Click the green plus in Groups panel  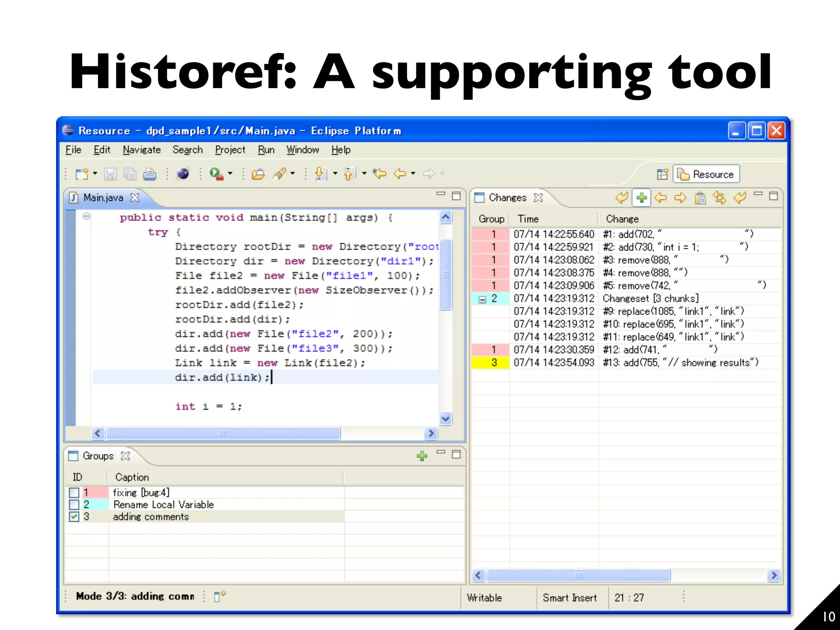422,456
